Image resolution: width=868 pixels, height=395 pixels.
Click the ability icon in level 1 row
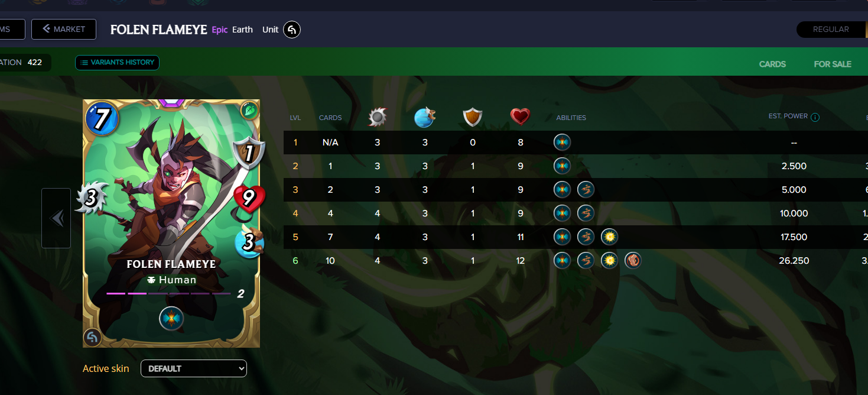click(x=562, y=143)
